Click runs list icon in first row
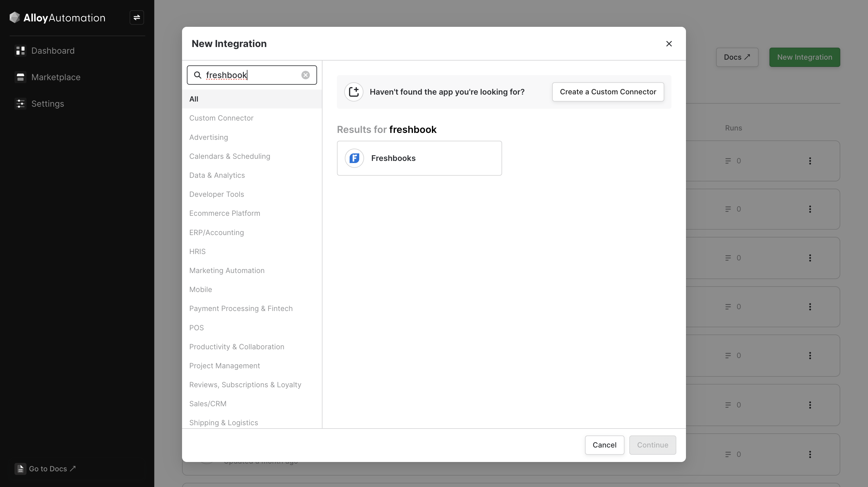The width and height of the screenshot is (868, 487). 728,161
